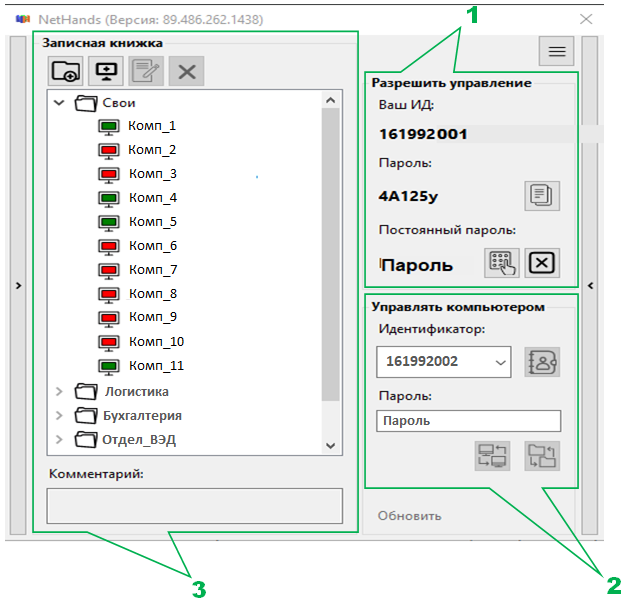Expand the Логистика folder
638x610 pixels.
click(59, 392)
